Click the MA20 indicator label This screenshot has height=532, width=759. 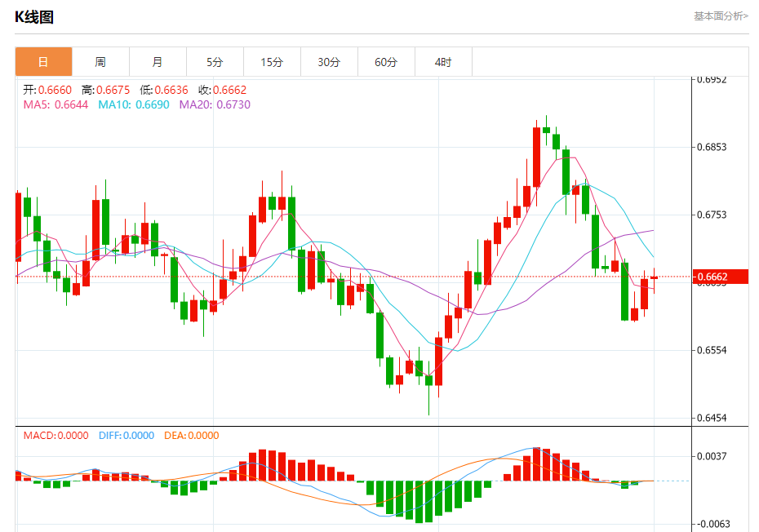[215, 104]
